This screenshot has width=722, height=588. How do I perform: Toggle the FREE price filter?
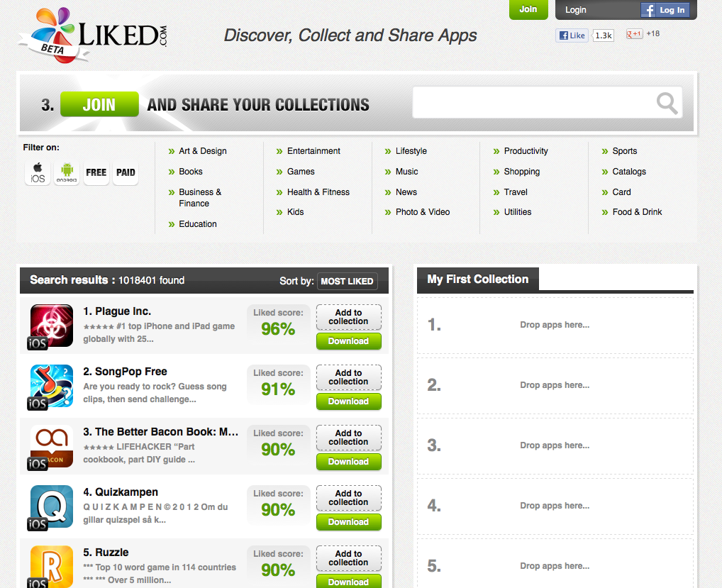96,172
